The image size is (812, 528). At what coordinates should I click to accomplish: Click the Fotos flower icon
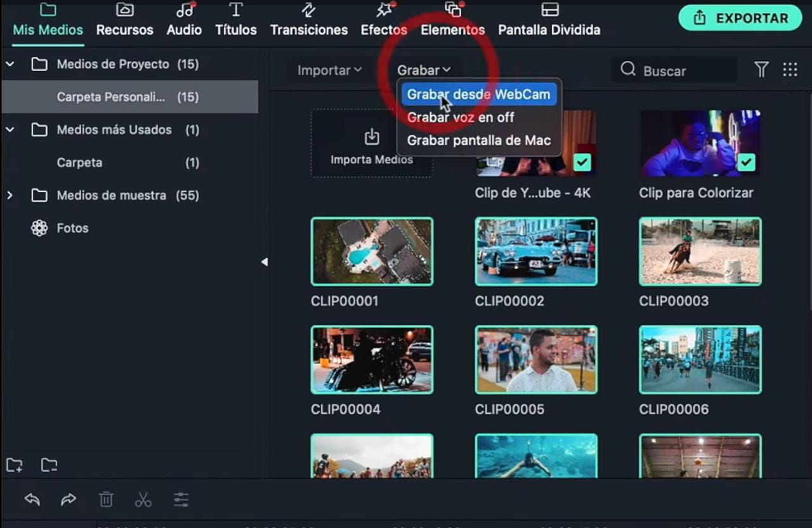(x=39, y=228)
